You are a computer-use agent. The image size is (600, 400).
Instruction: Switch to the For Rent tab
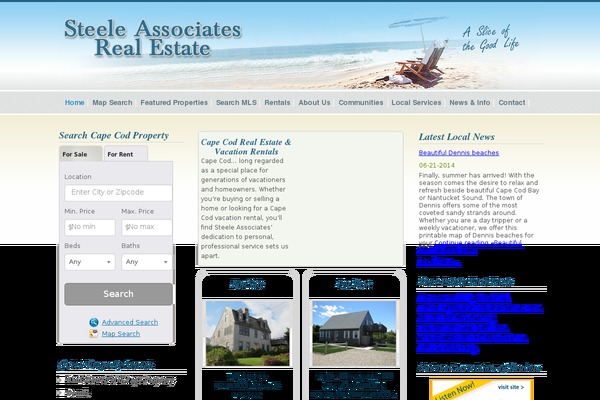[x=126, y=154]
